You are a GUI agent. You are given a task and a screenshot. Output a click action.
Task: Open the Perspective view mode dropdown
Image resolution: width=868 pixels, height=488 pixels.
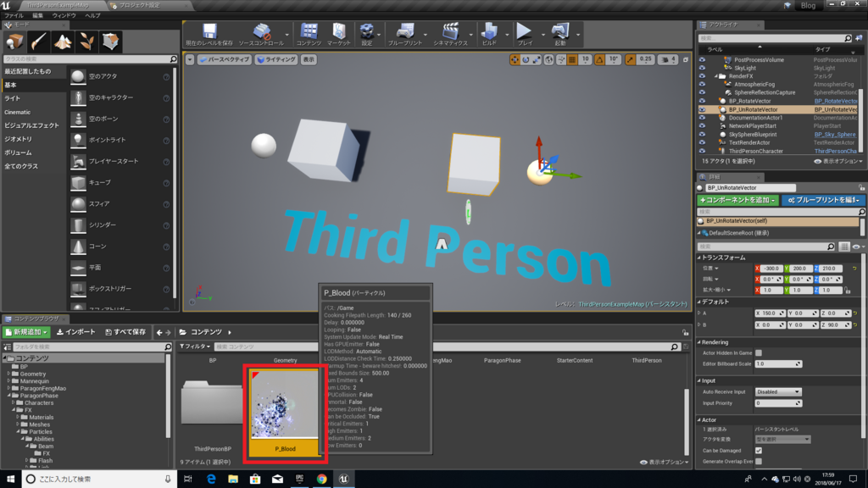(224, 59)
